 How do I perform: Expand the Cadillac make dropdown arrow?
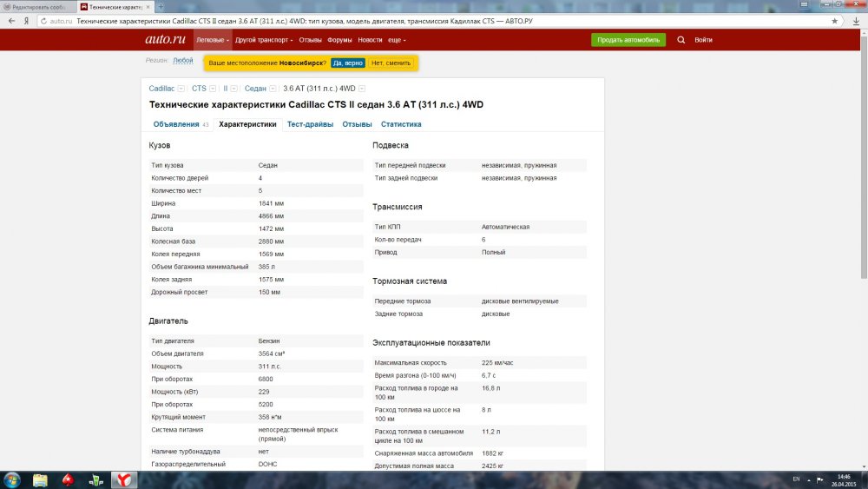coord(181,89)
